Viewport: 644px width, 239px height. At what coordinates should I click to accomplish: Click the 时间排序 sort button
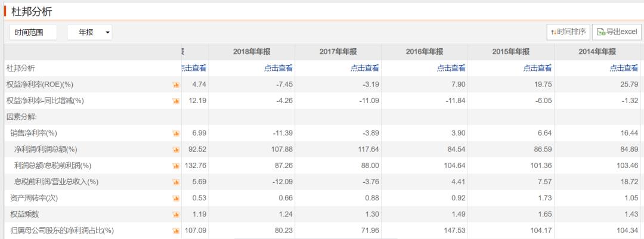click(568, 32)
